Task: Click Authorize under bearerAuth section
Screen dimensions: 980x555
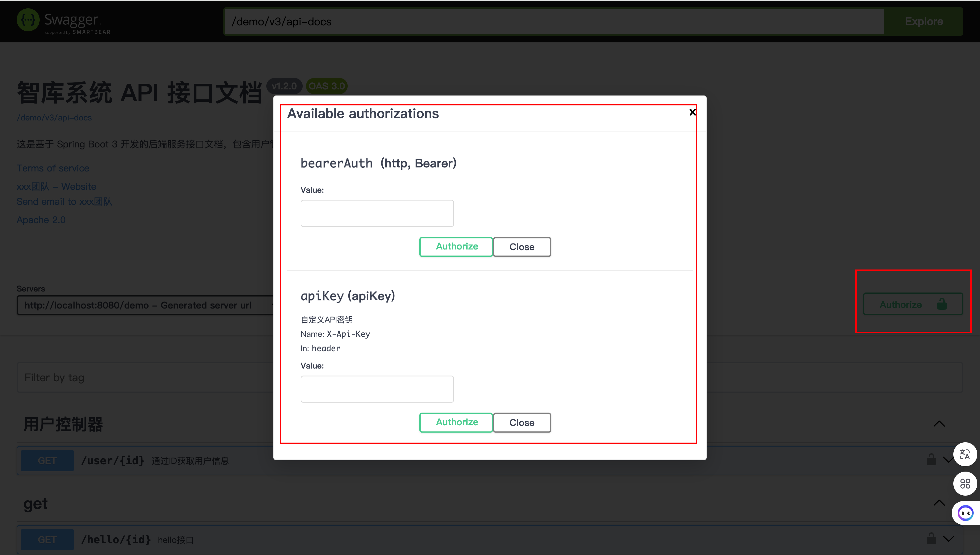Action: (x=456, y=246)
